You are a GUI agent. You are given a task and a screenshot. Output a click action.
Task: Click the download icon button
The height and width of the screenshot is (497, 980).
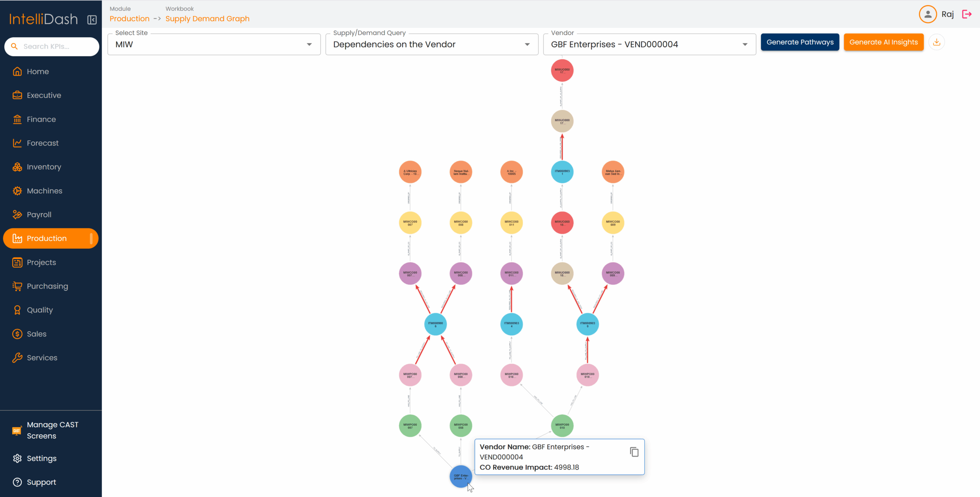(x=936, y=42)
